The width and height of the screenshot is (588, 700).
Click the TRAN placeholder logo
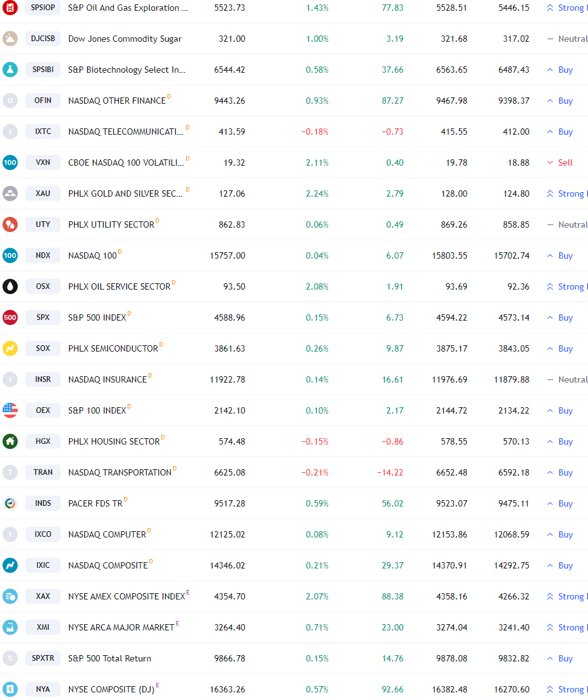(x=10, y=472)
